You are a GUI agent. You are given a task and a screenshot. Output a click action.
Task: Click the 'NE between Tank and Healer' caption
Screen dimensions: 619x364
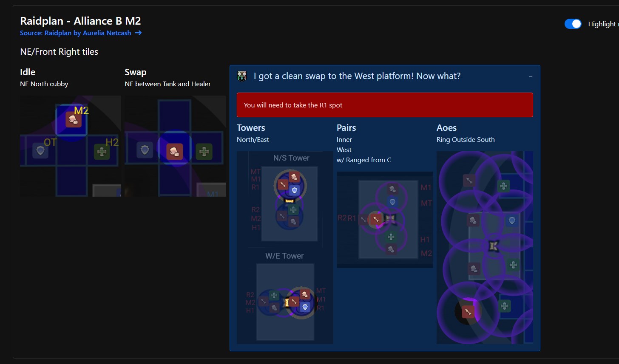[x=168, y=84]
